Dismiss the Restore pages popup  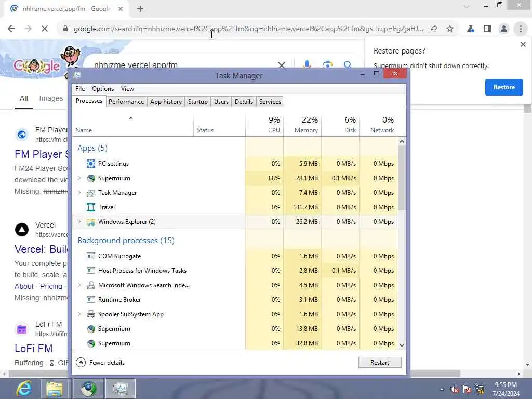[523, 44]
